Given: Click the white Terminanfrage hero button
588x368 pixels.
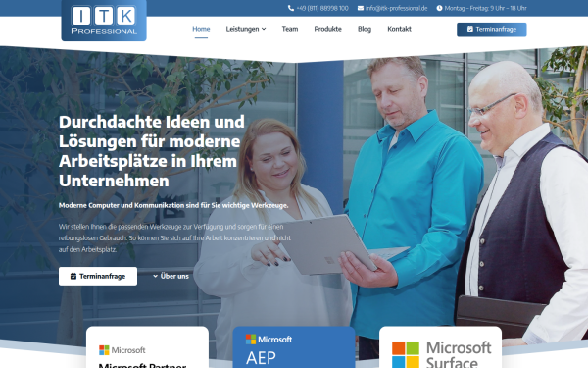Looking at the screenshot, I should (98, 277).
